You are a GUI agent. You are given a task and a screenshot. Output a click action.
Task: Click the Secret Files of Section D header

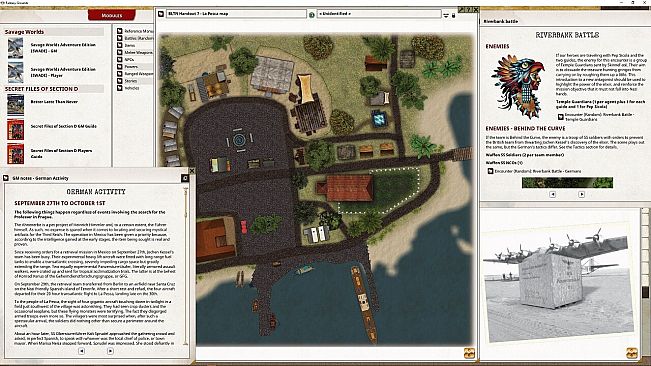tap(42, 89)
